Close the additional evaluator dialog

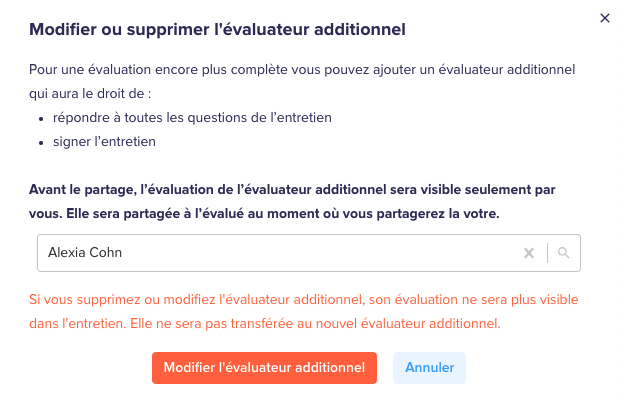tap(604, 18)
